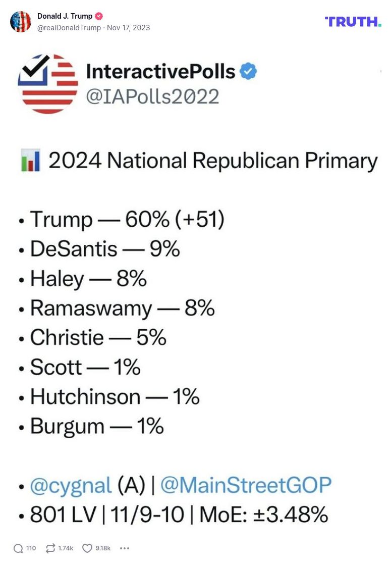Click Donald J. Trump's profile avatar
Image resolution: width=392 pixels, height=564 pixels.
[x=21, y=22]
